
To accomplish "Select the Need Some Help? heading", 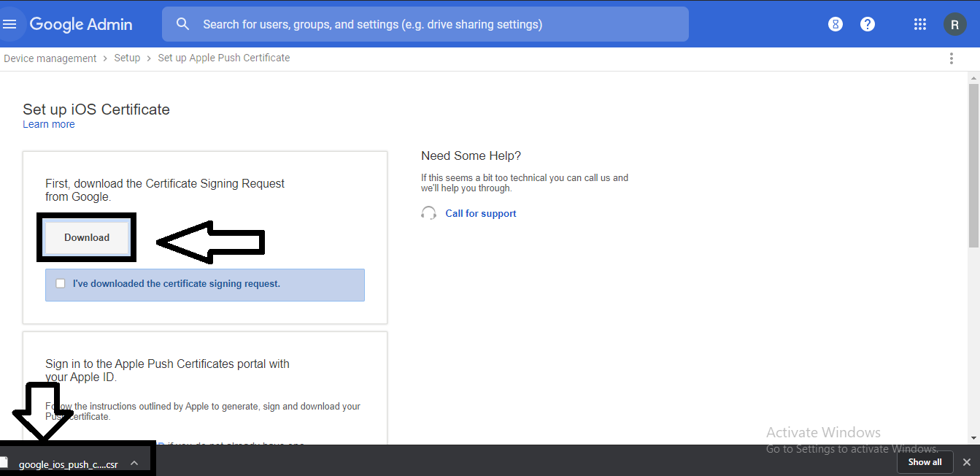I will coord(471,156).
